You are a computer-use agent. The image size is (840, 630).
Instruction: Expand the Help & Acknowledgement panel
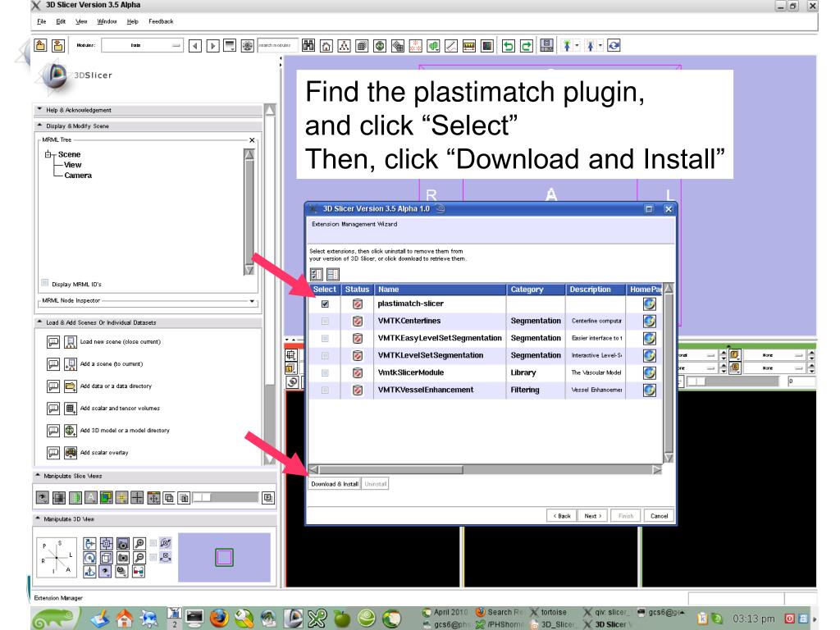pos(39,110)
